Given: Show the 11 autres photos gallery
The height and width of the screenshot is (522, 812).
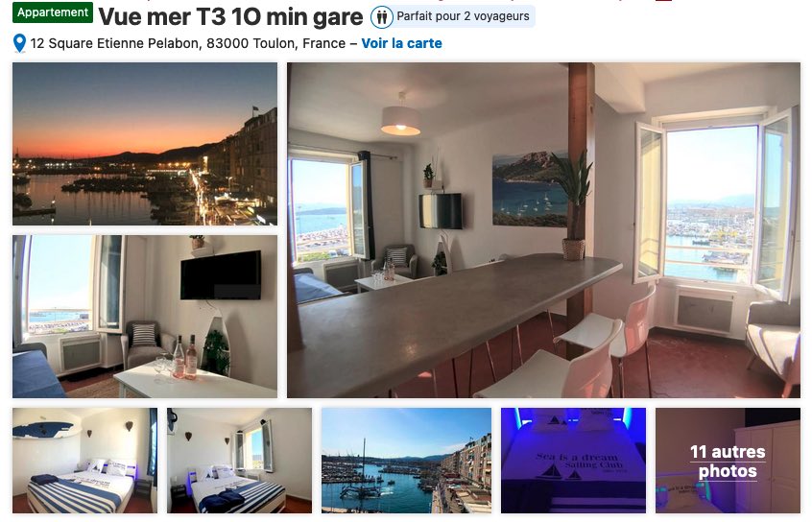Looking at the screenshot, I should (x=728, y=461).
